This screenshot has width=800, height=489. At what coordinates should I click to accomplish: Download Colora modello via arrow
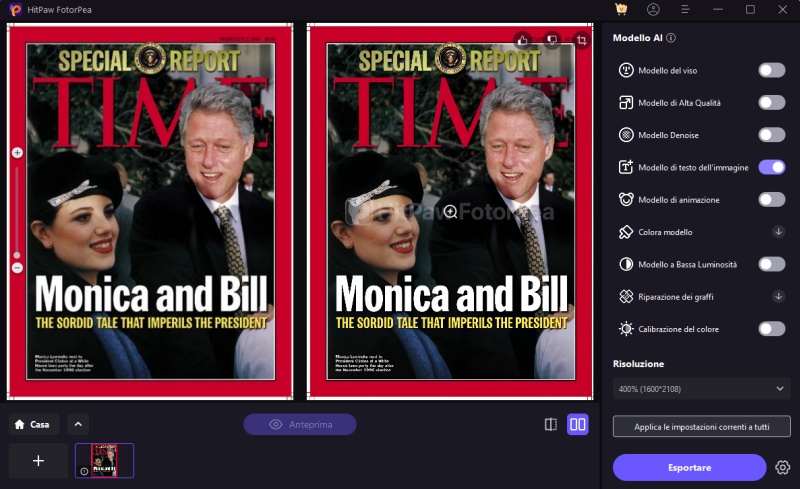(778, 232)
